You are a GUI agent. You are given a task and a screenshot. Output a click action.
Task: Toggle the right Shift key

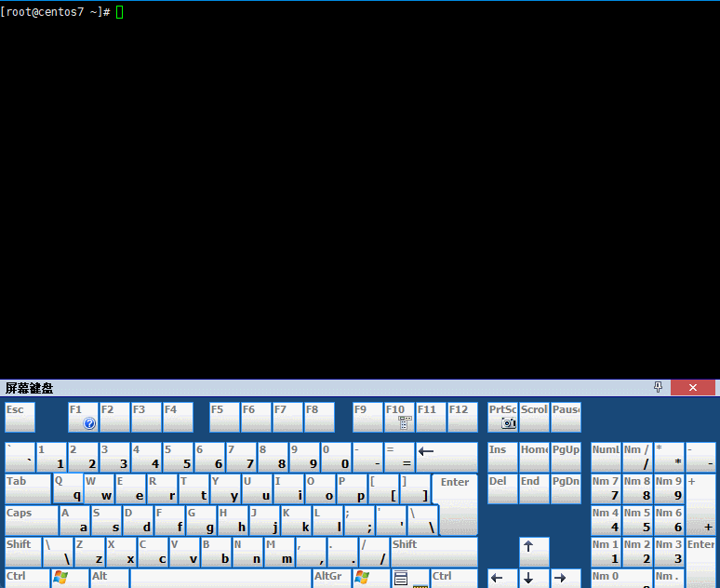coord(433,552)
